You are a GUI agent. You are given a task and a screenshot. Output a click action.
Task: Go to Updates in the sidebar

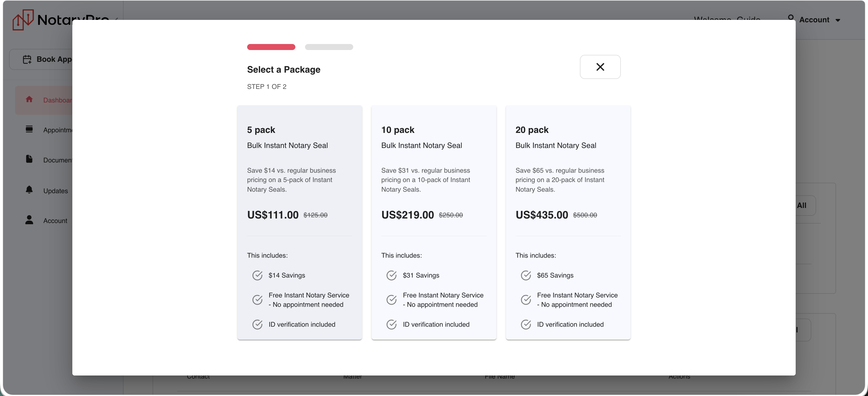(55, 191)
